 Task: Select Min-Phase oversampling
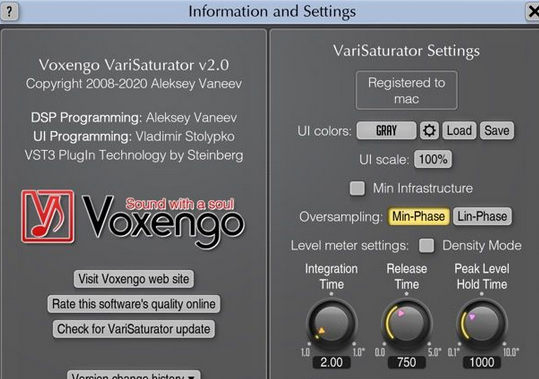419,216
